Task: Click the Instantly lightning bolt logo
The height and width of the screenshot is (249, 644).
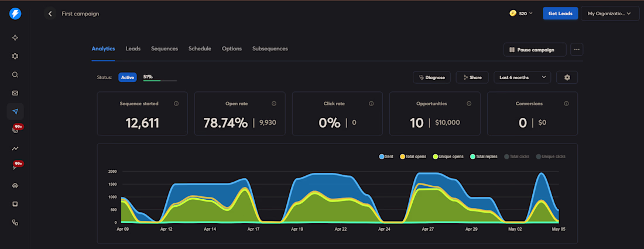Action: 15,14
